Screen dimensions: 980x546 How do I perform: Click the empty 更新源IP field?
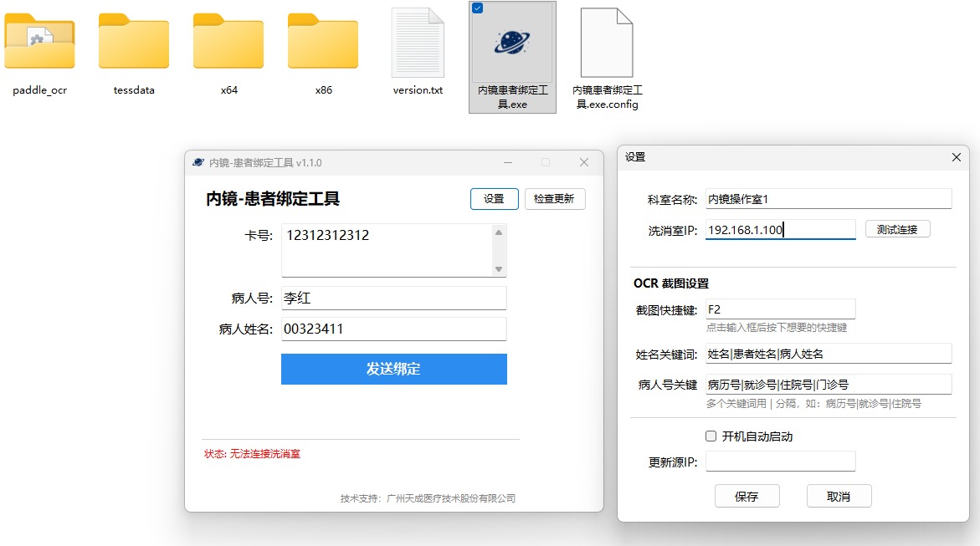coord(781,462)
